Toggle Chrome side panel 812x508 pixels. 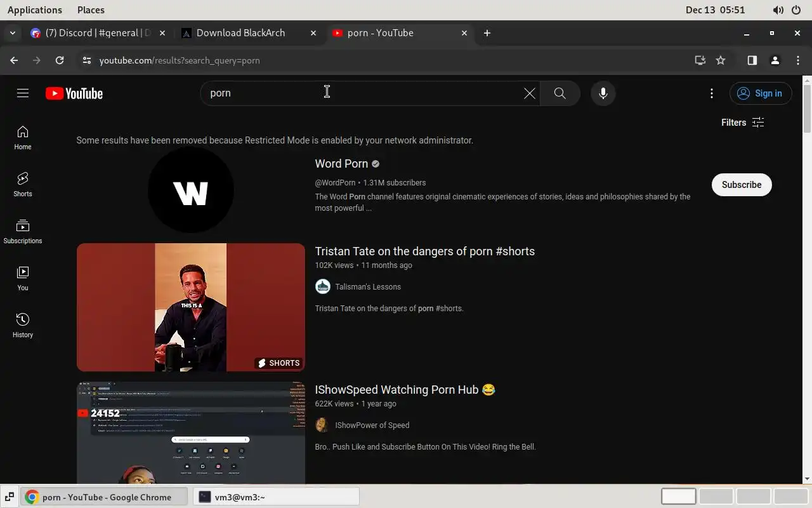coord(752,60)
